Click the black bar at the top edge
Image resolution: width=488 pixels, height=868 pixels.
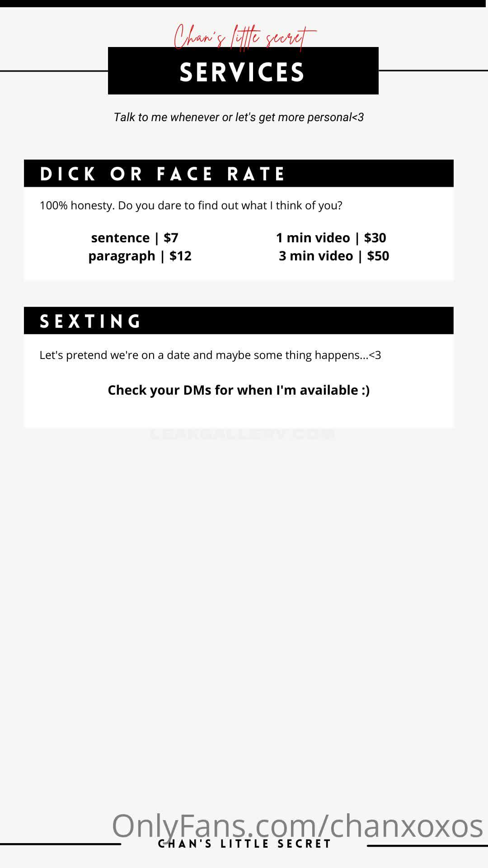[244, 3]
